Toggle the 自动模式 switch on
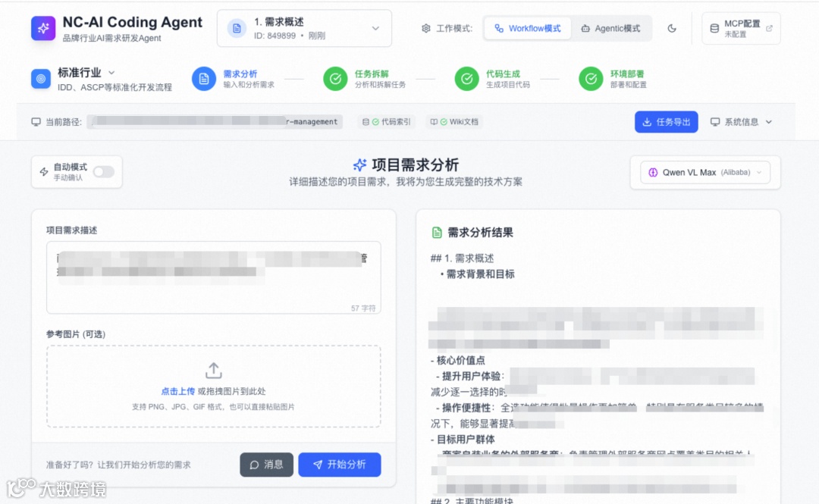The width and height of the screenshot is (819, 504). tap(103, 172)
